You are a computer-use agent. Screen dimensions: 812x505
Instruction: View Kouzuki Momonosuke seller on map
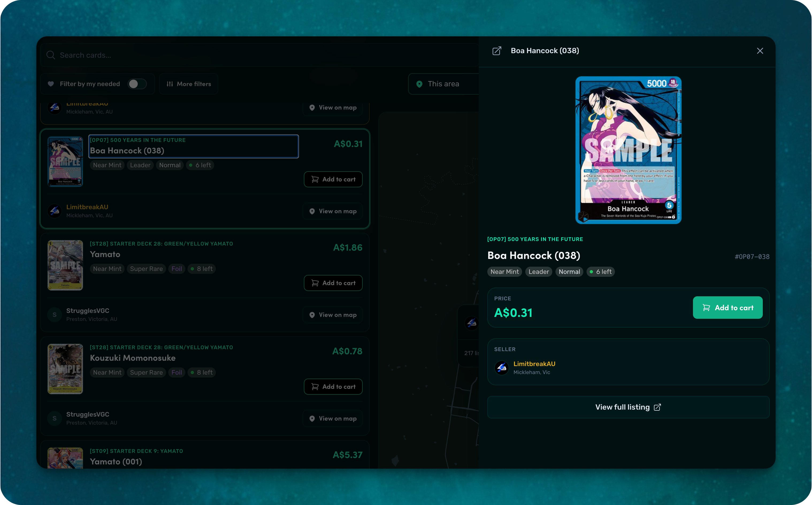(333, 418)
